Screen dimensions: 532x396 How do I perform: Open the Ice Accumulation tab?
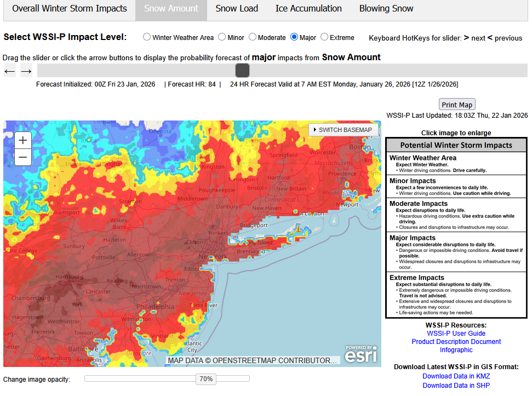(308, 9)
